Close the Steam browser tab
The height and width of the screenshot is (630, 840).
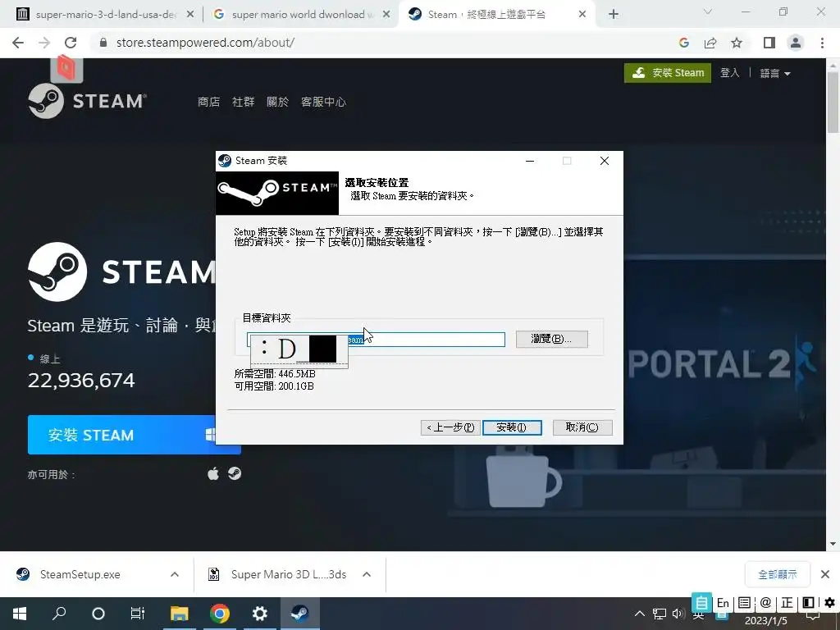[x=582, y=15]
